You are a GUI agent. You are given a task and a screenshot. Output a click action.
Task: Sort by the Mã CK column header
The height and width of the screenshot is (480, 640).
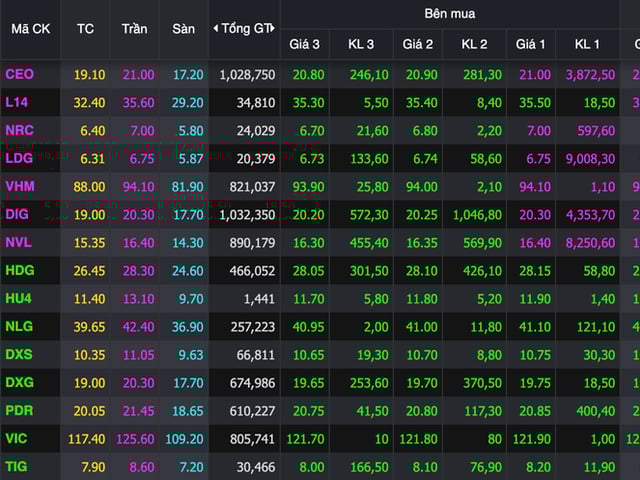click(31, 29)
